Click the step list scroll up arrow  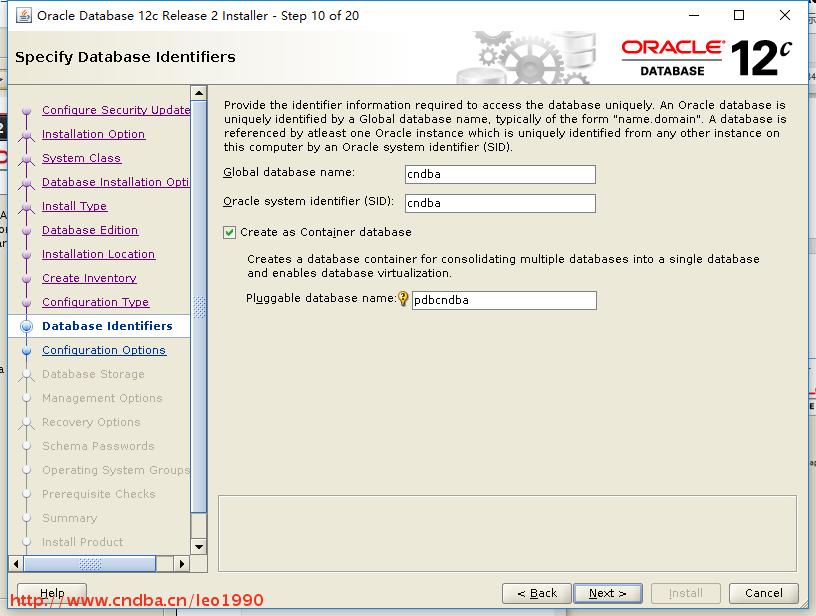pyautogui.click(x=199, y=93)
